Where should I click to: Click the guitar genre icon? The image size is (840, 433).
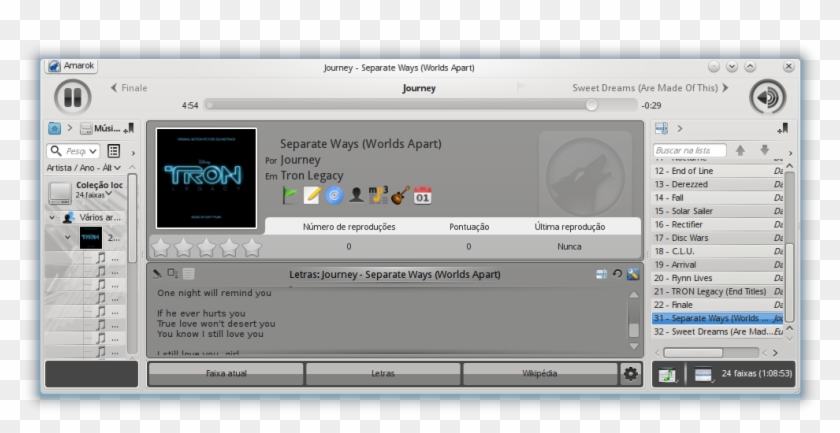point(400,195)
